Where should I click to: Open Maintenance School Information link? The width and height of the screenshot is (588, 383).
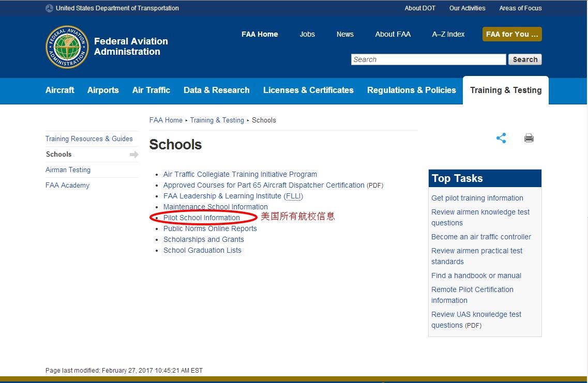216,207
